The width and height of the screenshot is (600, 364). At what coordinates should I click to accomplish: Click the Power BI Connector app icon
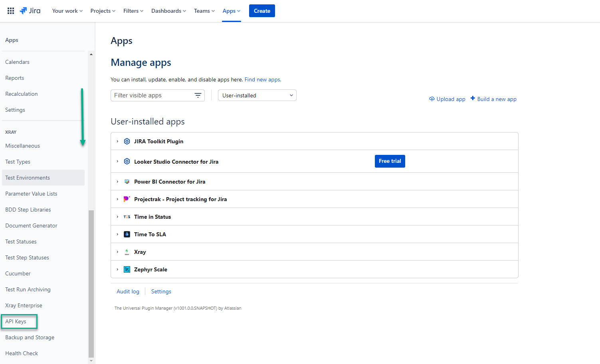coord(127,182)
